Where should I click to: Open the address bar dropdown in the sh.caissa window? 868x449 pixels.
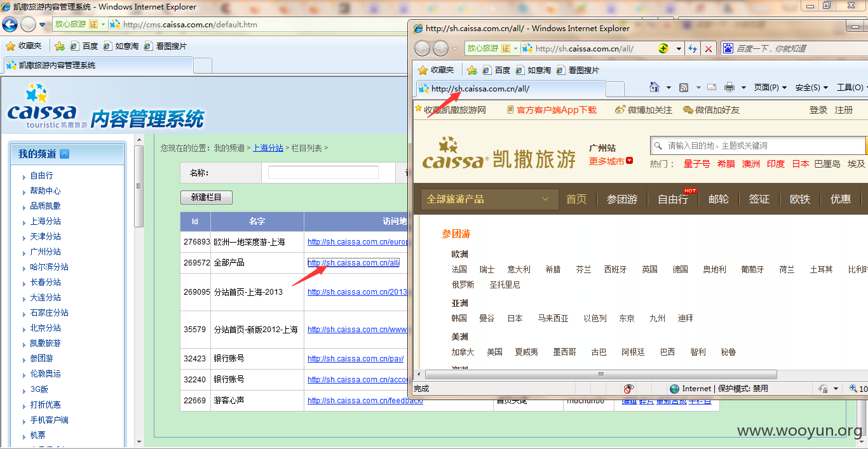point(678,48)
